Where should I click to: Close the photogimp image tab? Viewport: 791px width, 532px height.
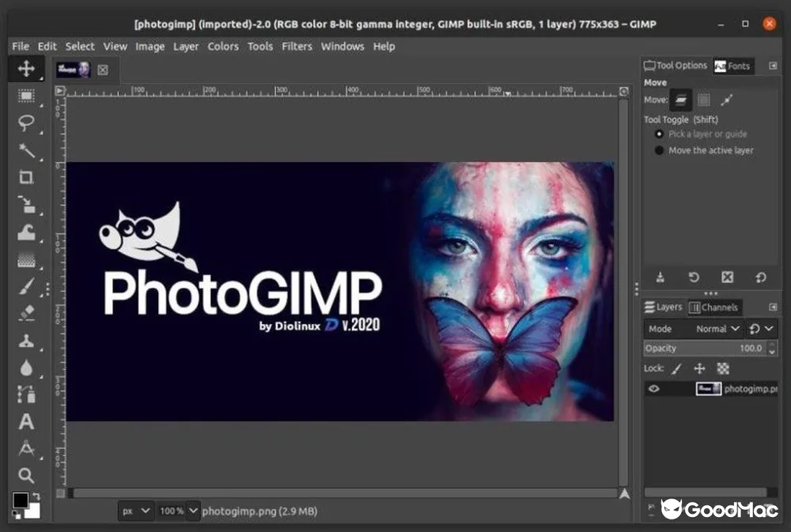[103, 70]
